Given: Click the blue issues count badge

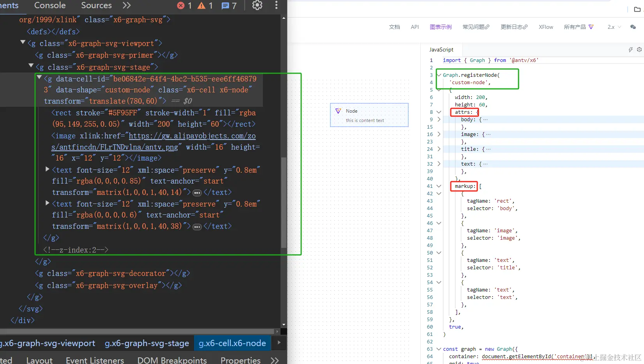Looking at the screenshot, I should (x=229, y=5).
